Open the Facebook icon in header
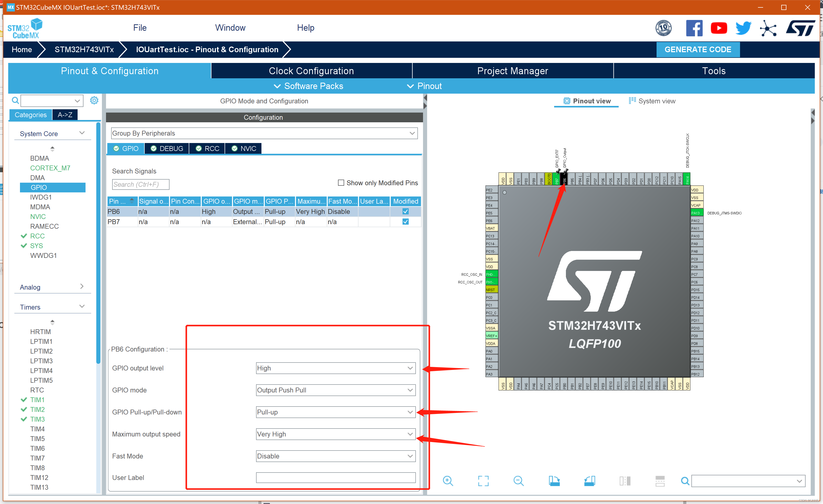 coord(694,28)
